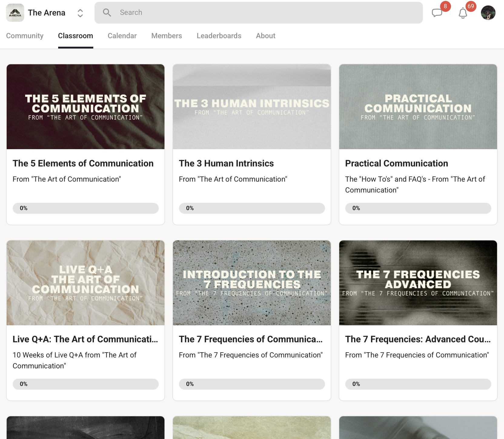
Task: Open the user profile avatar
Action: [x=488, y=13]
